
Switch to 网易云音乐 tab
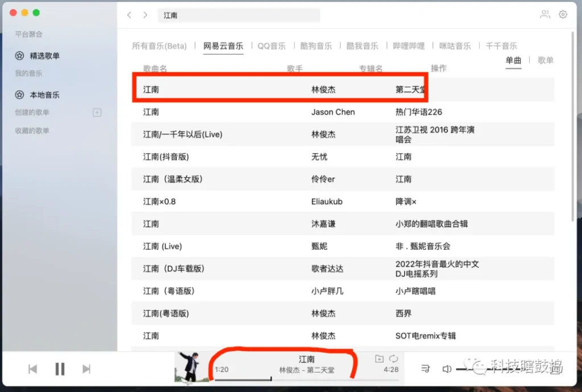223,46
